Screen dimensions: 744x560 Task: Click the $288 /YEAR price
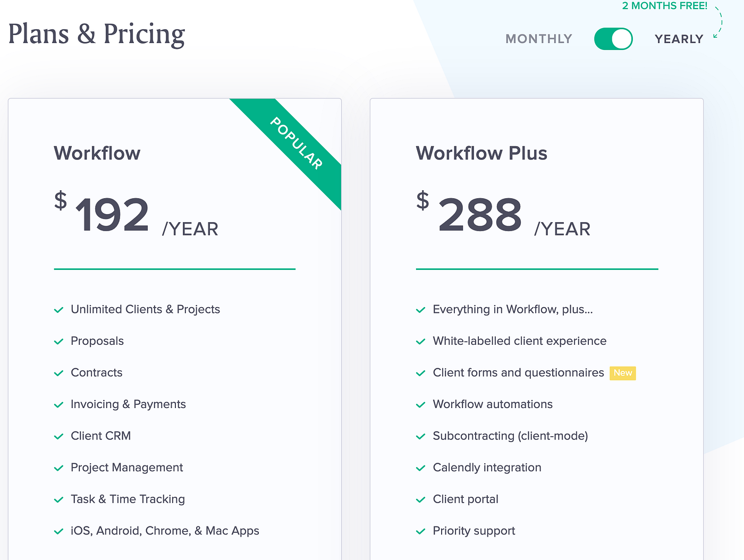tap(503, 214)
